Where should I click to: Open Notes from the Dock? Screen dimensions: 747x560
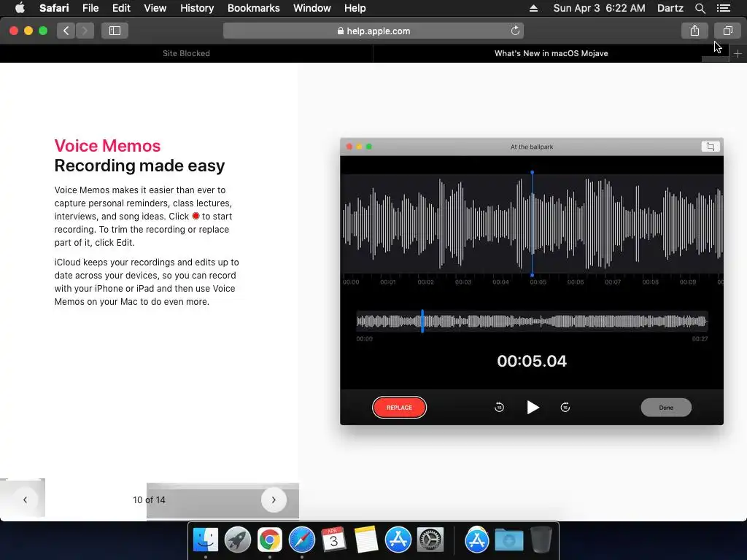pyautogui.click(x=366, y=540)
